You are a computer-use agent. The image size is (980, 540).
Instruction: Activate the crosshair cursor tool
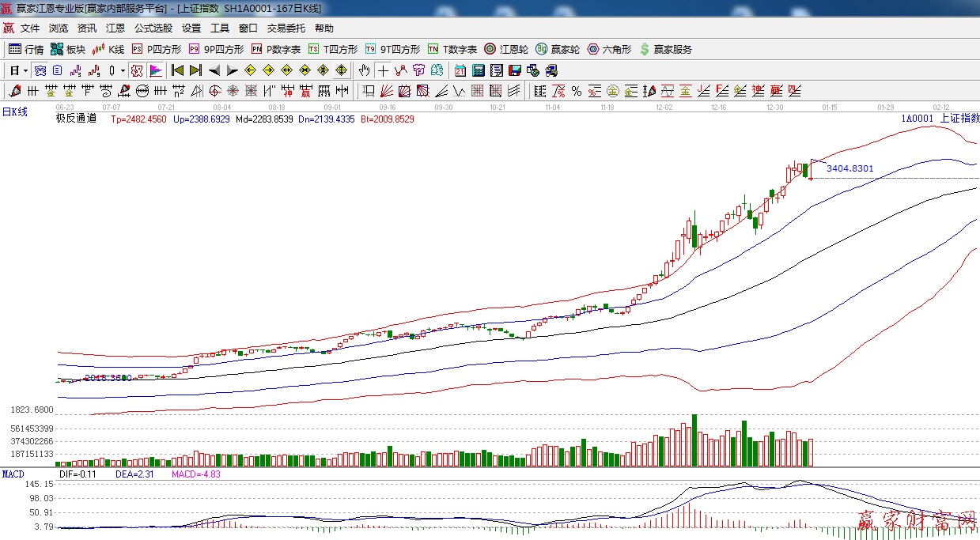coord(383,70)
